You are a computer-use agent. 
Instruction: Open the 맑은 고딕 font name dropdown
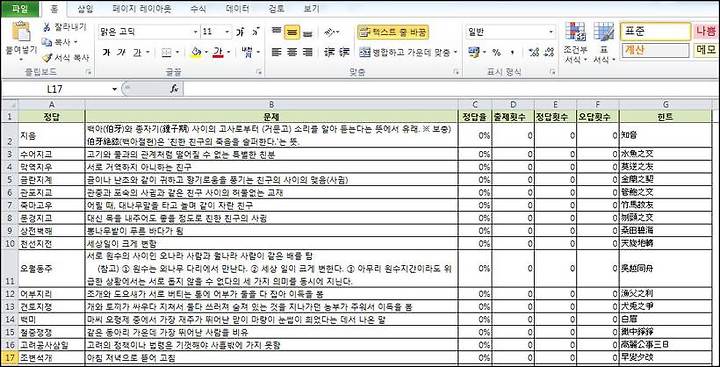(x=196, y=32)
